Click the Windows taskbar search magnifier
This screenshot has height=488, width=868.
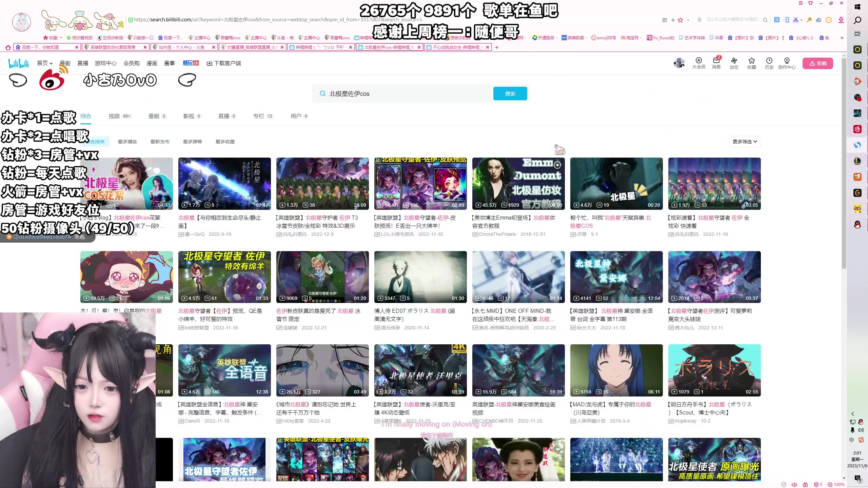point(857,20)
